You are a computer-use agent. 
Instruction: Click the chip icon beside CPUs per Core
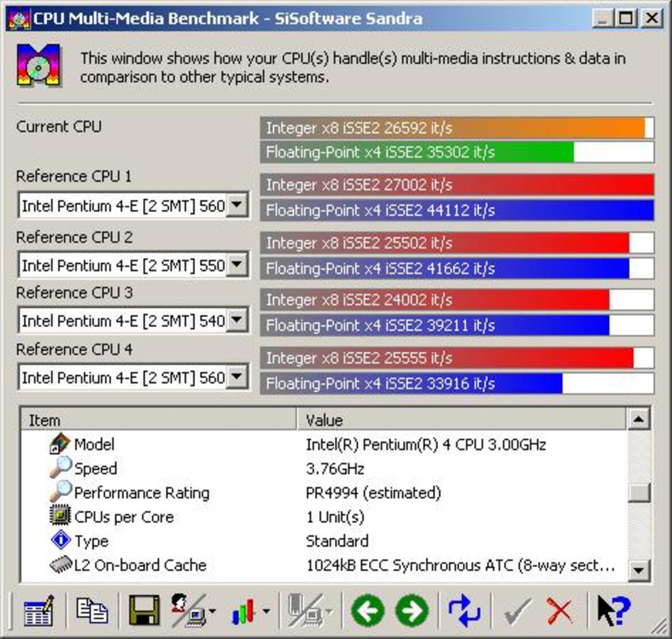[60, 516]
